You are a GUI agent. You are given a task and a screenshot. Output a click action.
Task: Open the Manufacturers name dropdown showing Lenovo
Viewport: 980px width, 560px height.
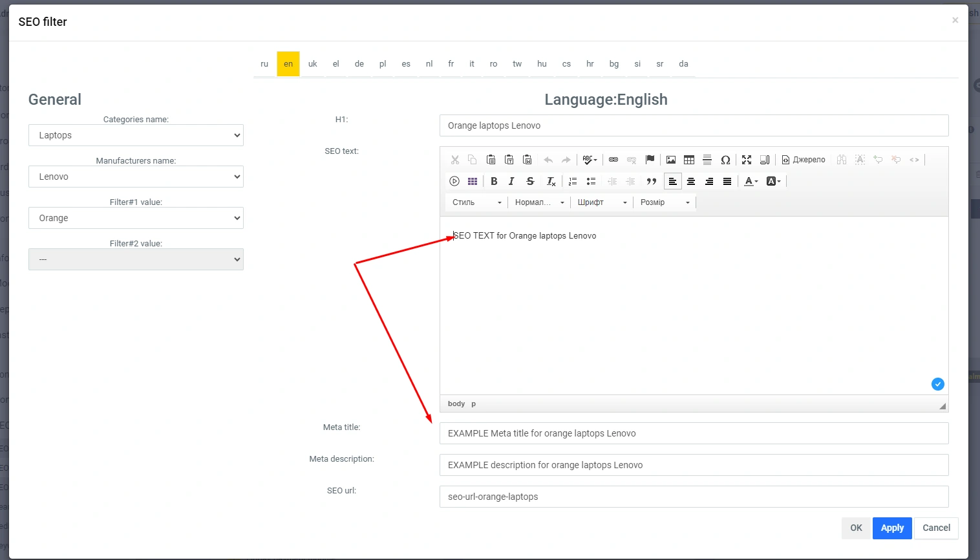136,177
